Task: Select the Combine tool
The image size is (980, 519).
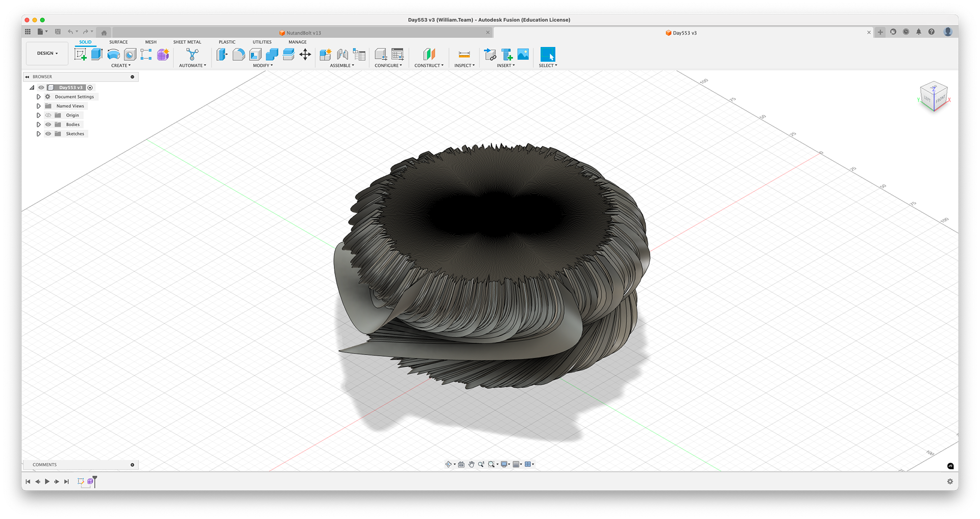Action: 272,55
